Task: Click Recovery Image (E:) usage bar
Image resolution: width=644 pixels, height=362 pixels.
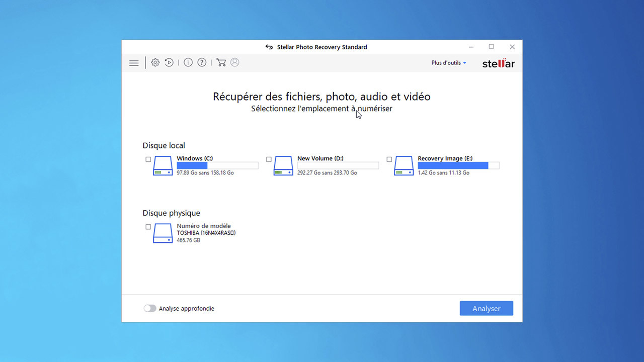Action: (x=458, y=165)
